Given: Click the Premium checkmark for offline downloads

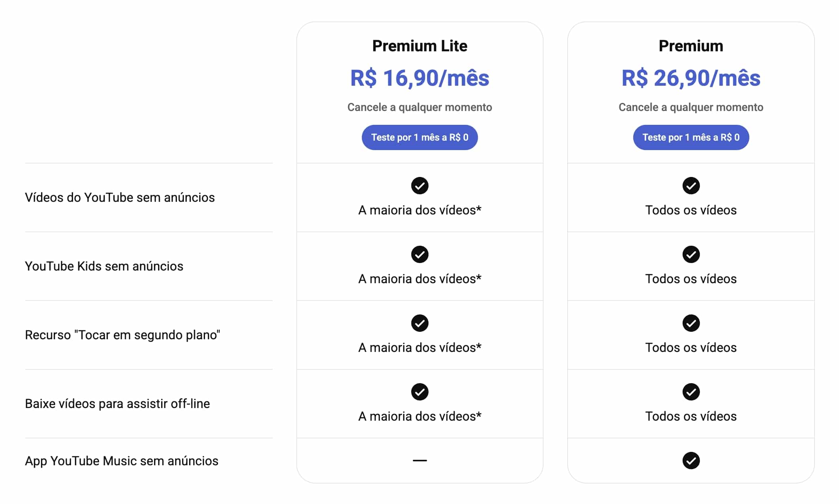Looking at the screenshot, I should point(691,392).
